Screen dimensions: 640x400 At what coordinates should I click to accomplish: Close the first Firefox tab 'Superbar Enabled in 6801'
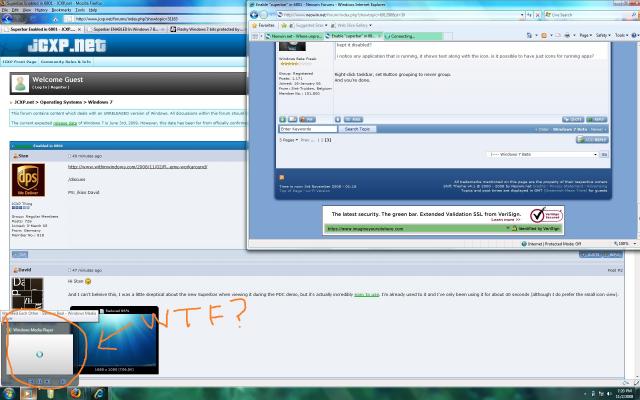tap(79, 29)
